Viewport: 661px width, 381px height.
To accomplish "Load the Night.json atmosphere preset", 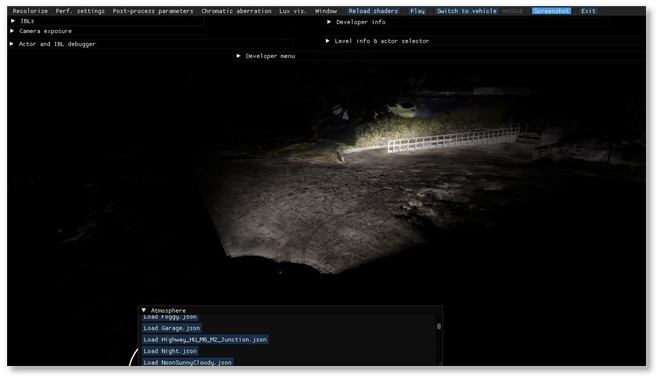I will click(x=170, y=351).
